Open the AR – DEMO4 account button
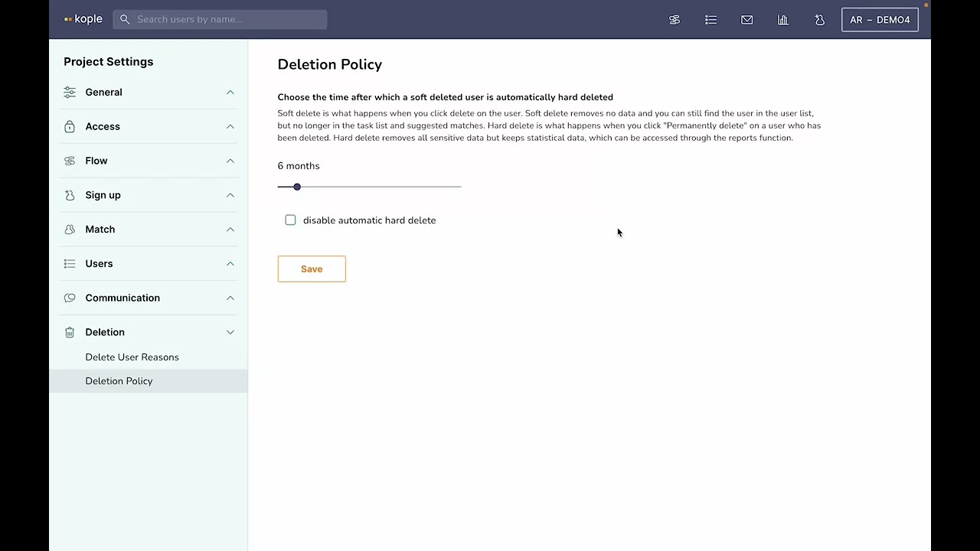This screenshot has width=980, height=551. pos(880,20)
